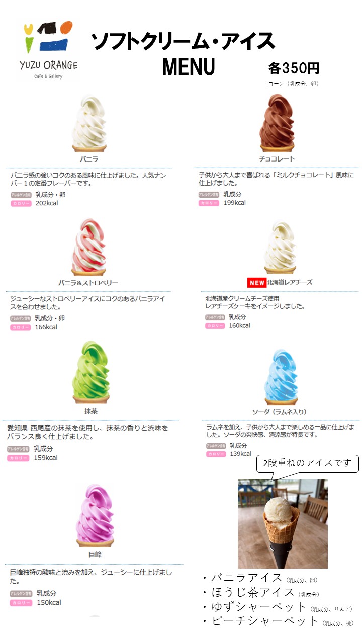Select the chocolate soft cream image
The width and height of the screenshot is (362, 644).
tap(277, 123)
